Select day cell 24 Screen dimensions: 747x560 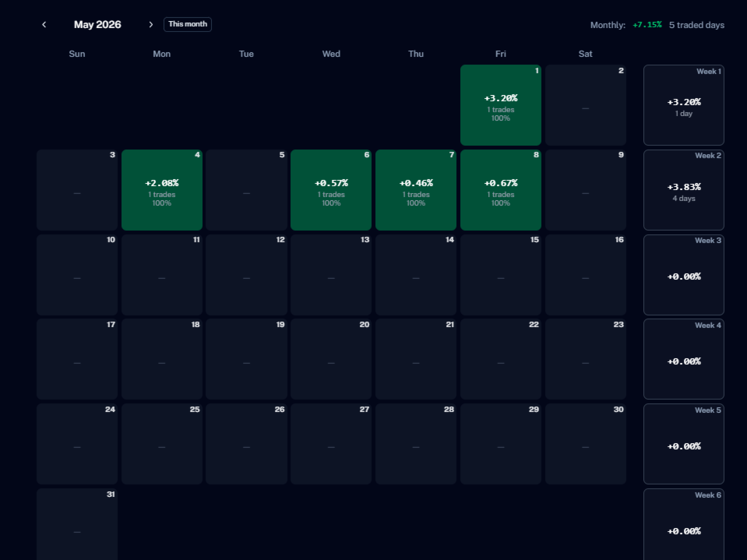(x=77, y=444)
